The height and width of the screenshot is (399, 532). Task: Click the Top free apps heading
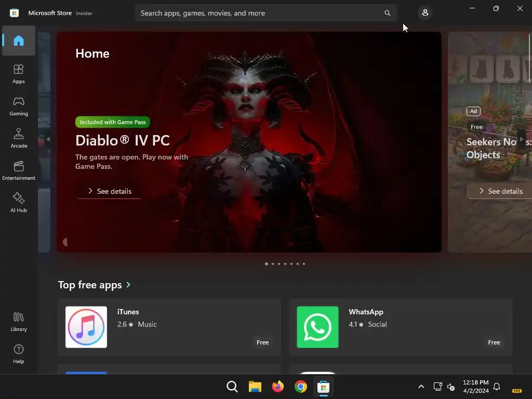(x=90, y=285)
